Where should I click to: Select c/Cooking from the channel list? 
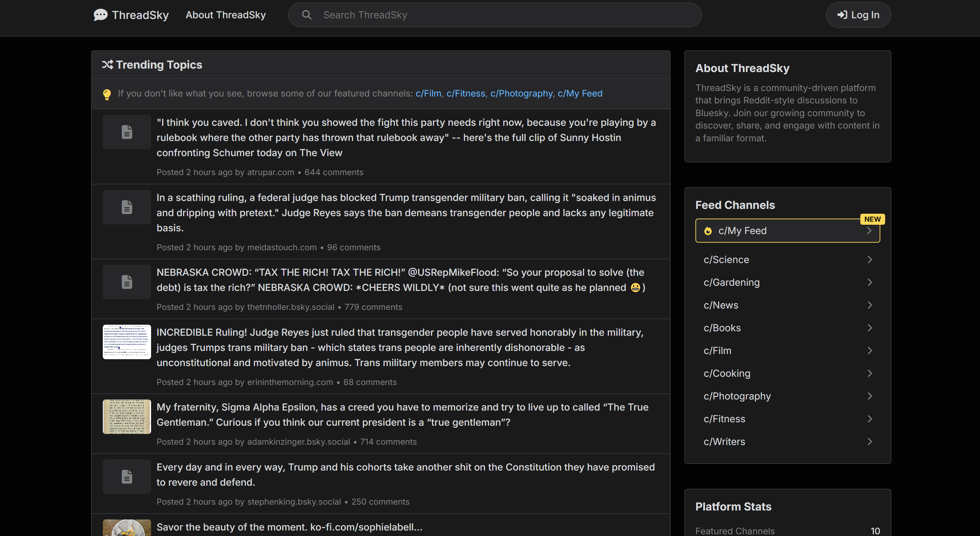click(726, 373)
